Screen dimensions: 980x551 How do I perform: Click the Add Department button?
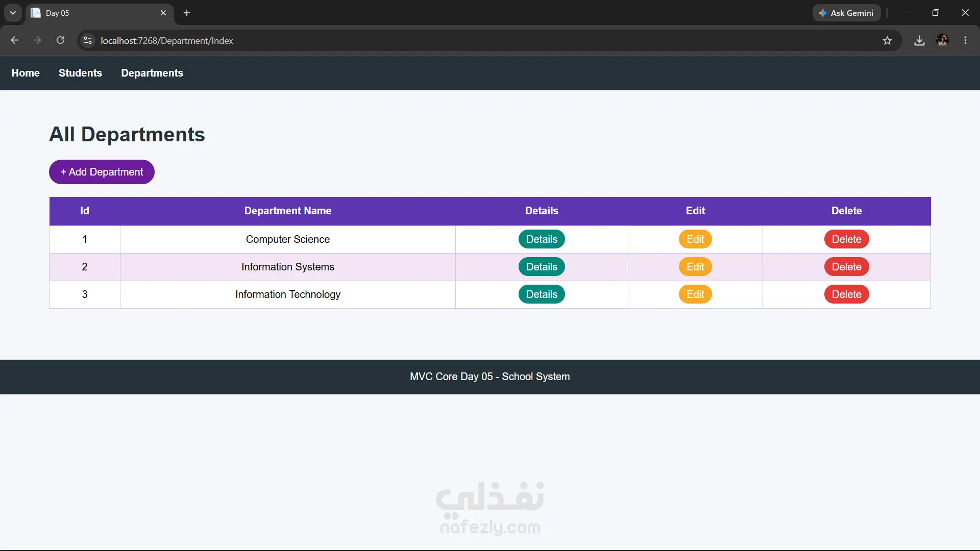[102, 172]
